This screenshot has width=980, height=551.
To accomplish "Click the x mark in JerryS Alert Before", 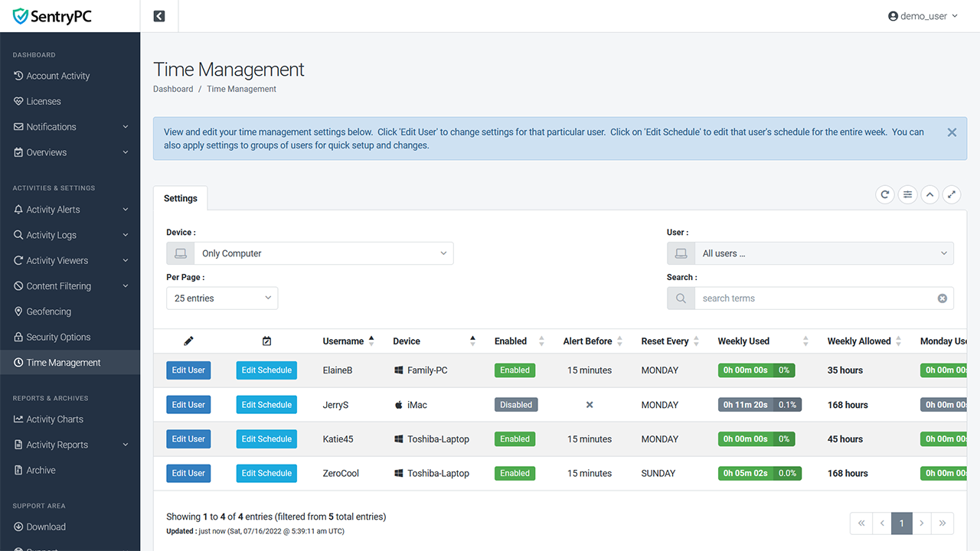I will point(590,405).
